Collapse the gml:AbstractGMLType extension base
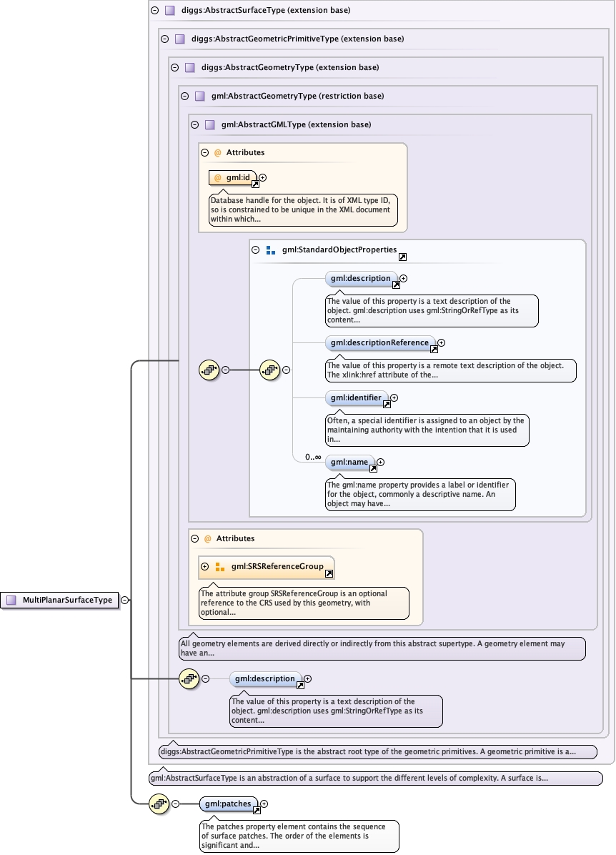 point(194,124)
